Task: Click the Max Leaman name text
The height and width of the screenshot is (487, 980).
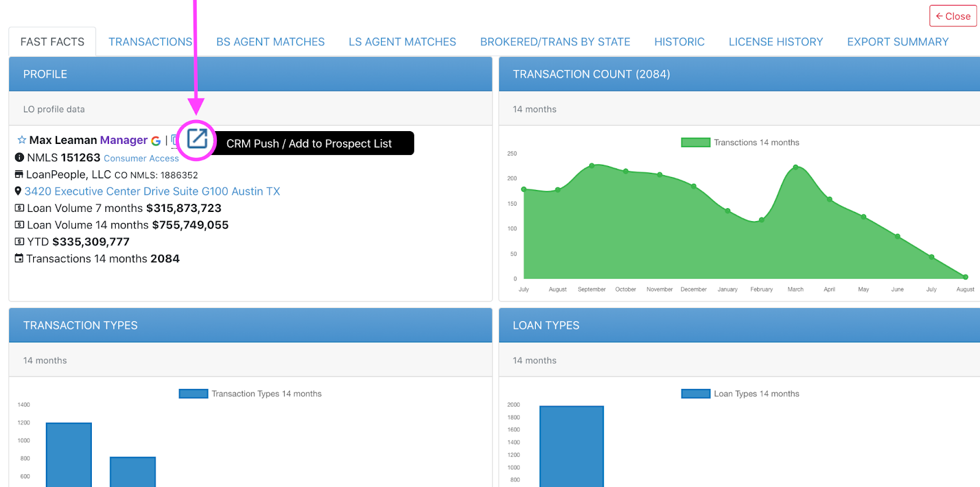Action: tap(63, 140)
